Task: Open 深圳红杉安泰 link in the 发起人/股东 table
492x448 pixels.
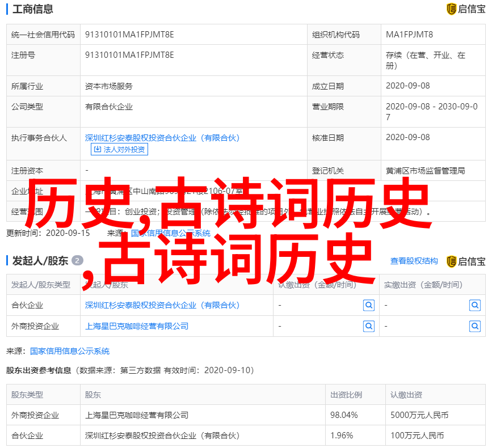Action: 162,305
